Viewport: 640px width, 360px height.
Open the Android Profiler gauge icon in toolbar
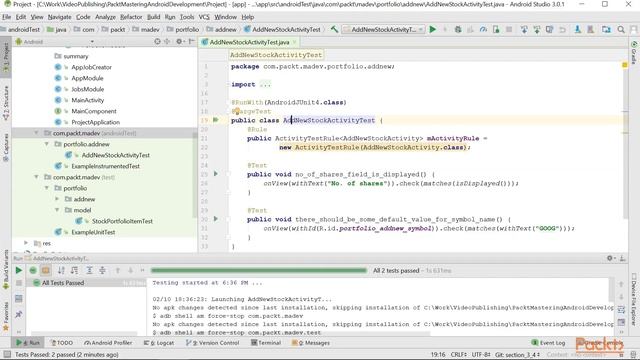(x=483, y=29)
